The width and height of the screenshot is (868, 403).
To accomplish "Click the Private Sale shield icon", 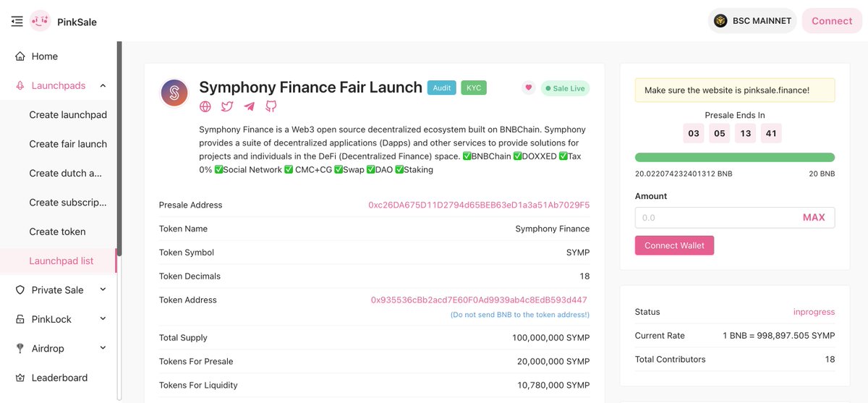I will point(20,290).
